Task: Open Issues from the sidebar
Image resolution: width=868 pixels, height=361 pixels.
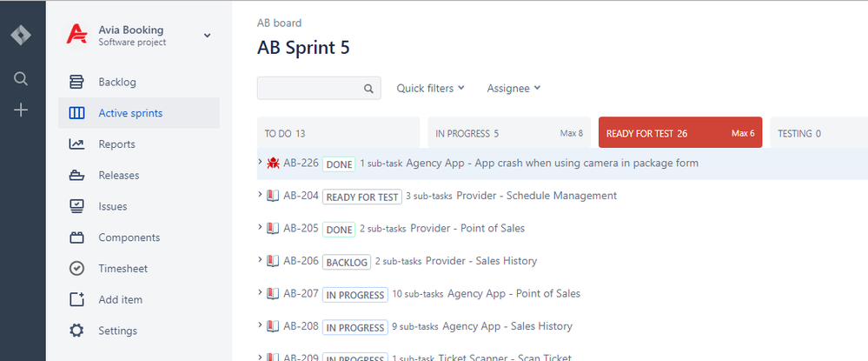Action: click(139, 206)
